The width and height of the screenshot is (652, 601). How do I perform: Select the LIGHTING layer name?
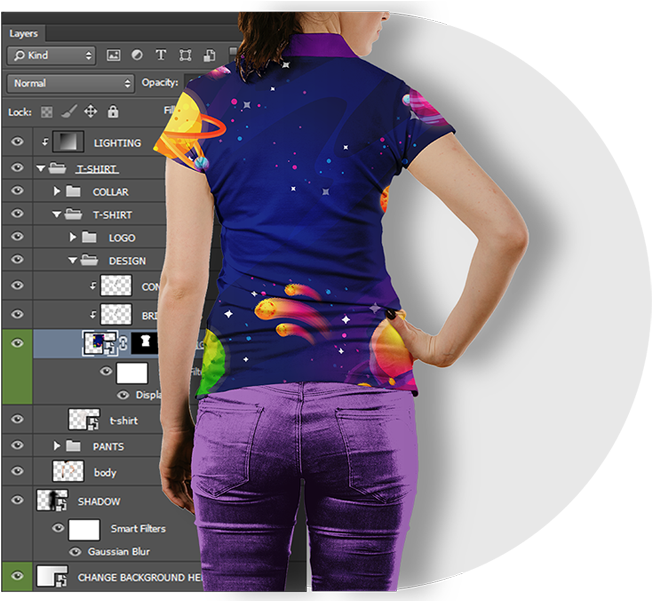tap(117, 143)
